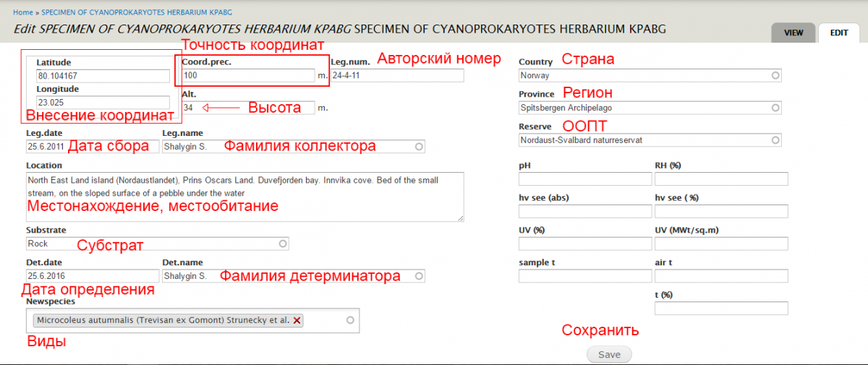
Task: Go to the Home breadcrumb link
Action: click(x=22, y=13)
